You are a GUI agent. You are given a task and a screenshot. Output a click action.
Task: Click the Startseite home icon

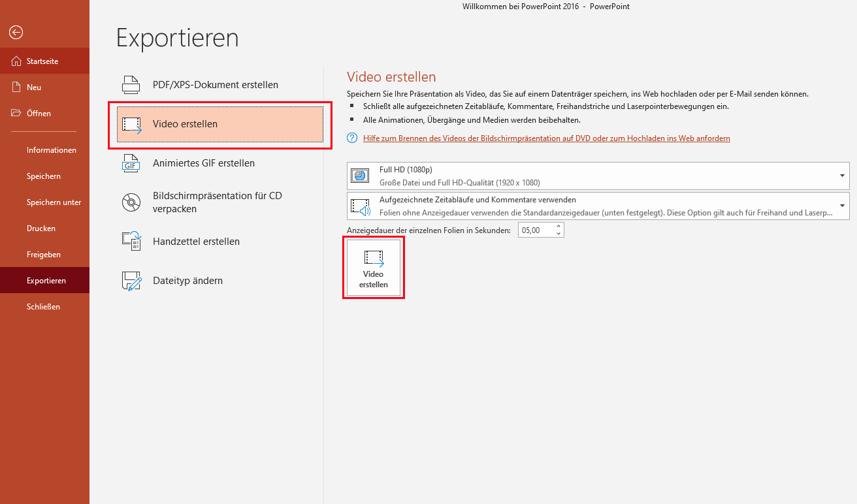point(16,61)
